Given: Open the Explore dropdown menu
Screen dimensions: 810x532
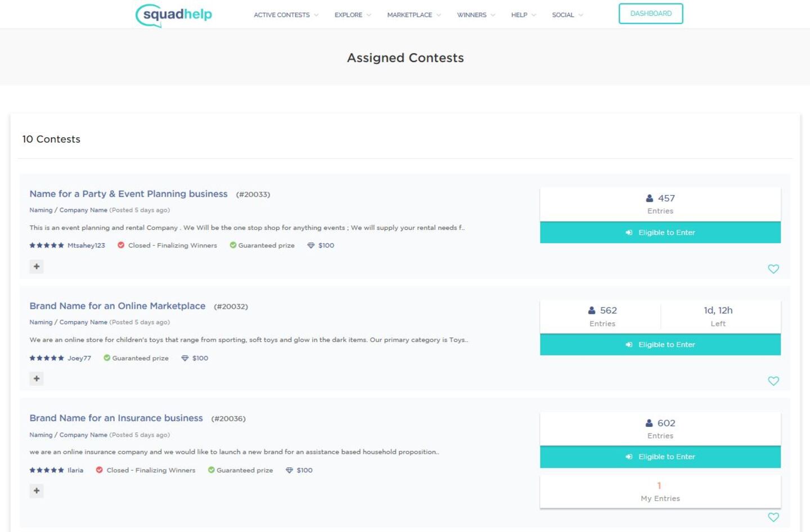Looking at the screenshot, I should [x=353, y=15].
